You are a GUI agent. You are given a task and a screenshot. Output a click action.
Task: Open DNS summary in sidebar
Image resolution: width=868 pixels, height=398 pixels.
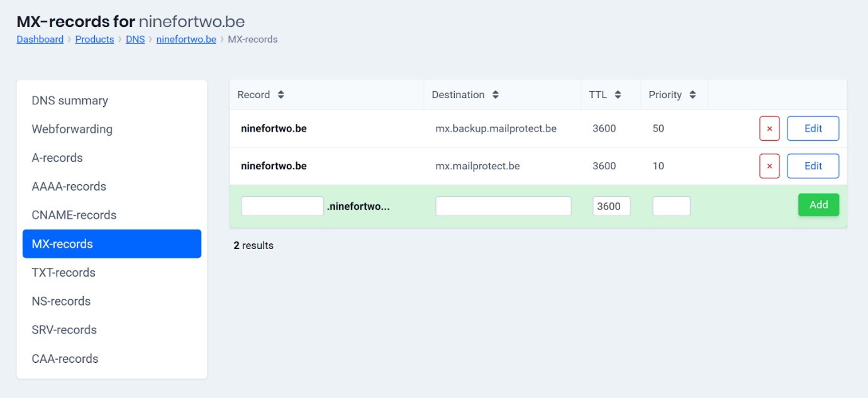point(70,101)
